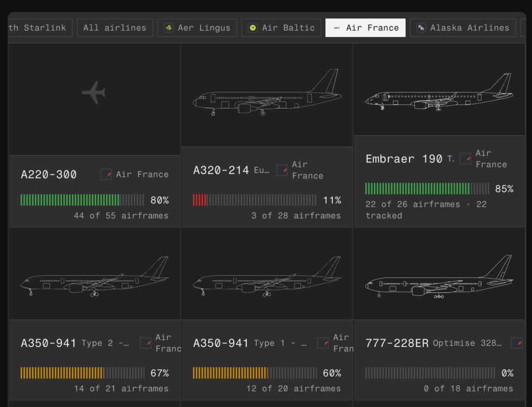The image size is (532, 407).
Task: Click Air France logo on A350-941 Type 2 card
Action: [145, 343]
